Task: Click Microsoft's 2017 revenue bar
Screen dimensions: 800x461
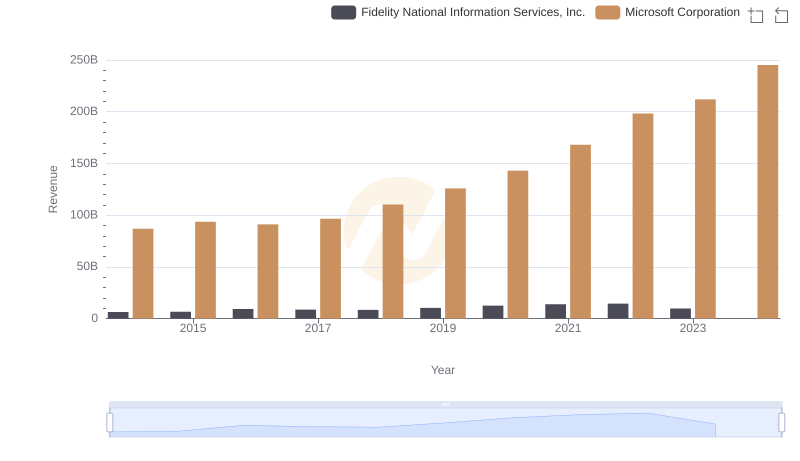Action: 330,269
